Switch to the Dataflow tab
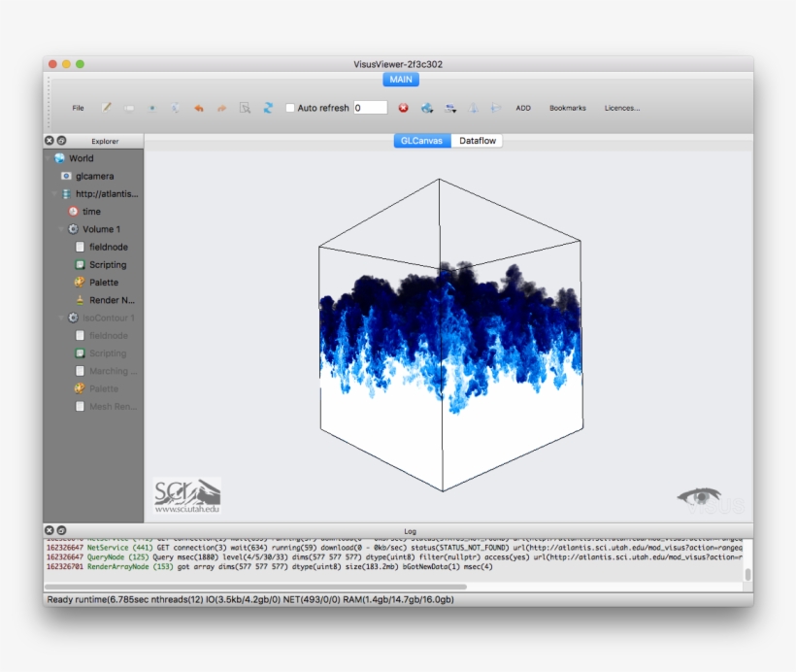This screenshot has width=796, height=672. click(x=477, y=141)
